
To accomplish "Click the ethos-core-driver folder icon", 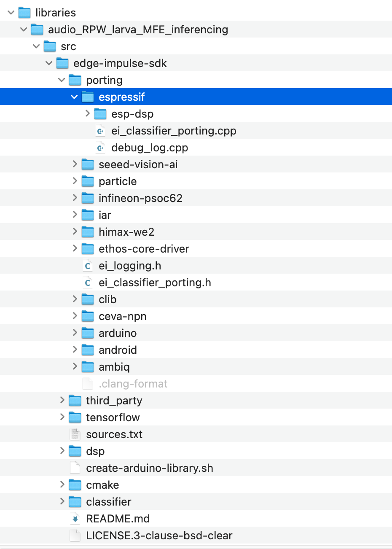I will (88, 249).
